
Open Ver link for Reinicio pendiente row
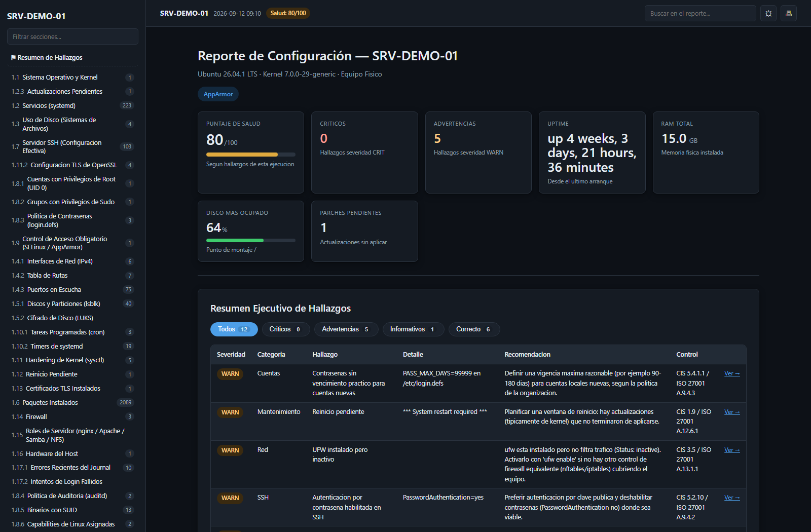732,412
